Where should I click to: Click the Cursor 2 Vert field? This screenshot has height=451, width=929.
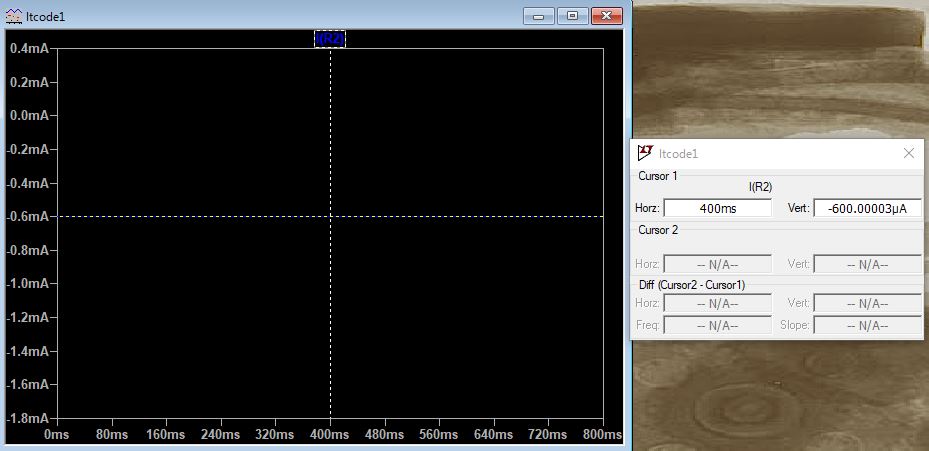(x=867, y=264)
